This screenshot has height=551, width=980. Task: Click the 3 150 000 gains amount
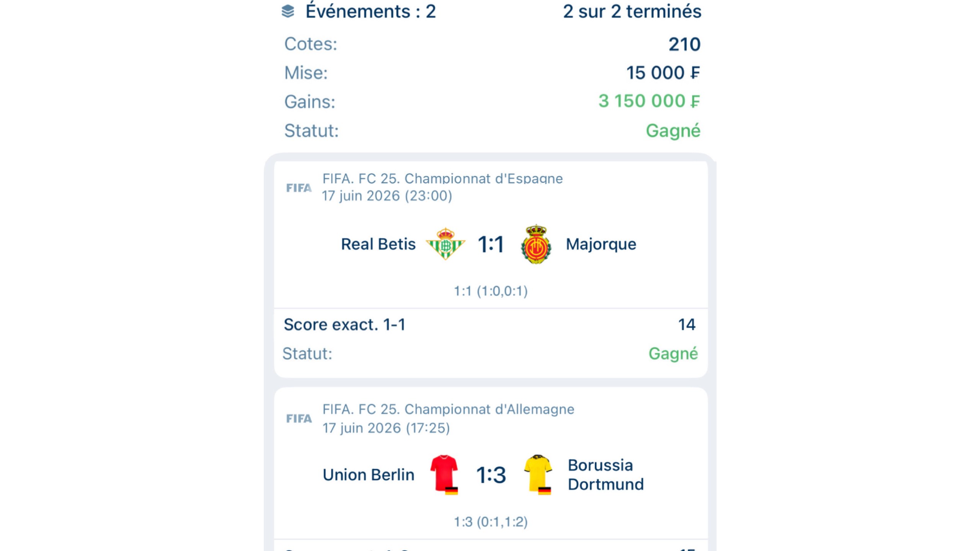(x=649, y=101)
